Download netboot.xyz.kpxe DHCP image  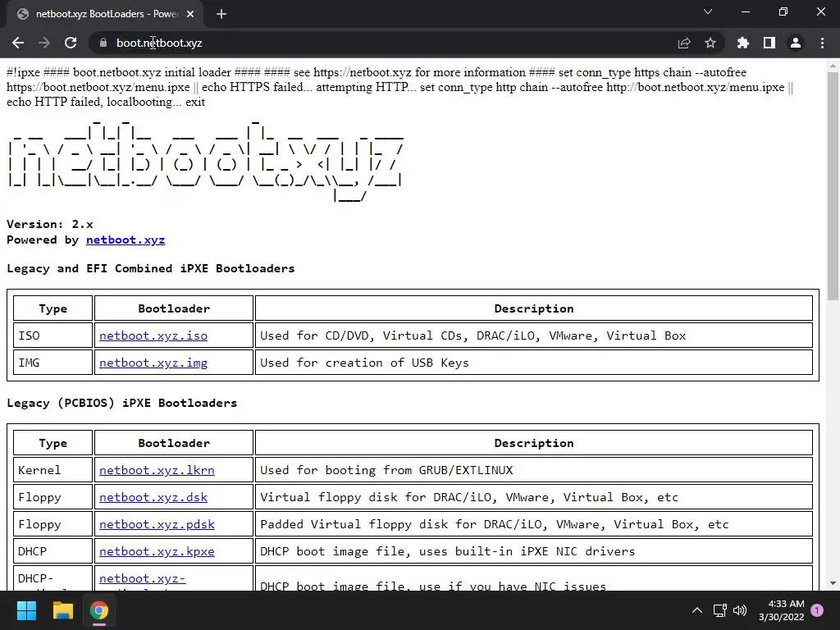point(157,552)
